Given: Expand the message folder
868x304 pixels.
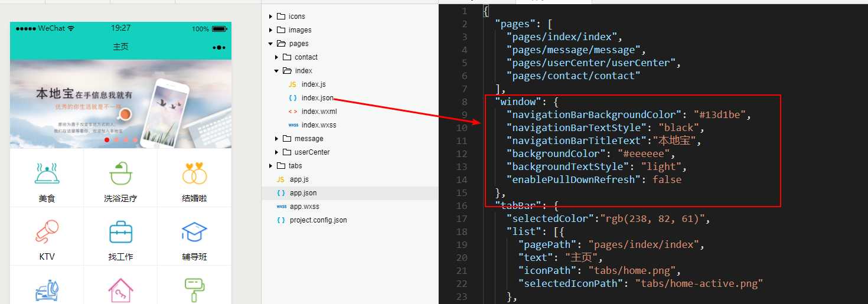Looking at the screenshot, I should point(277,139).
